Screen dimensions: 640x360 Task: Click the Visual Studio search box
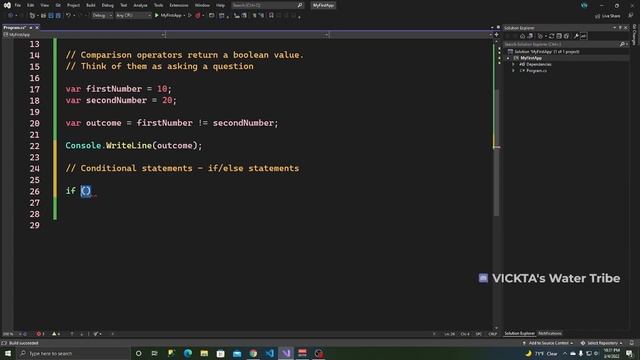(x=267, y=5)
